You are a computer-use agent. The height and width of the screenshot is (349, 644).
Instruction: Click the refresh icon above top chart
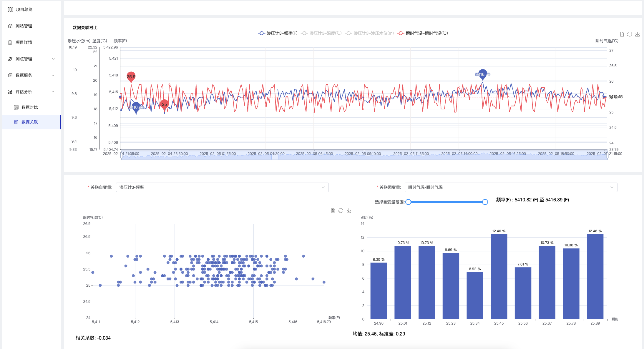[630, 34]
